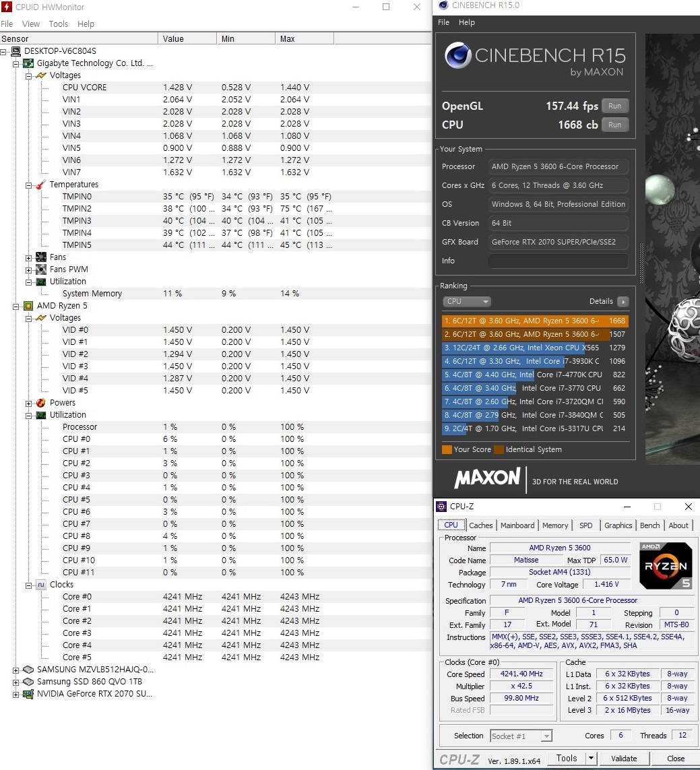The height and width of the screenshot is (770, 700).
Task: Click the Gigabyte Technology motherboard icon
Action: click(28, 63)
